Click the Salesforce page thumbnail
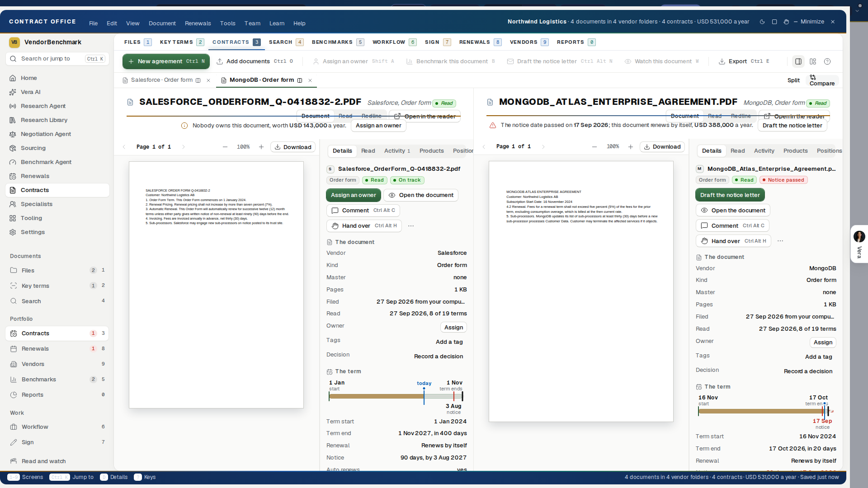This screenshot has width=868, height=488. [x=216, y=285]
